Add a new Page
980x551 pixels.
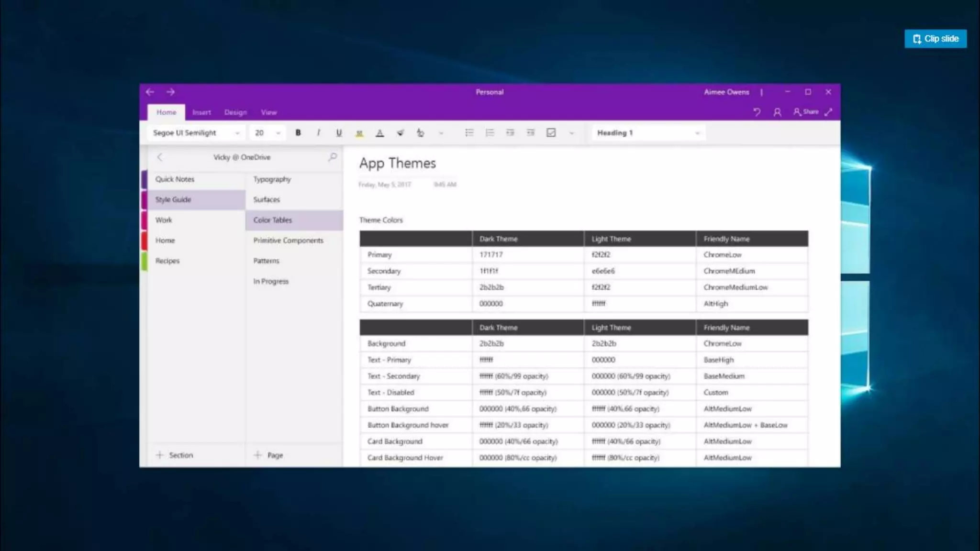tap(268, 455)
